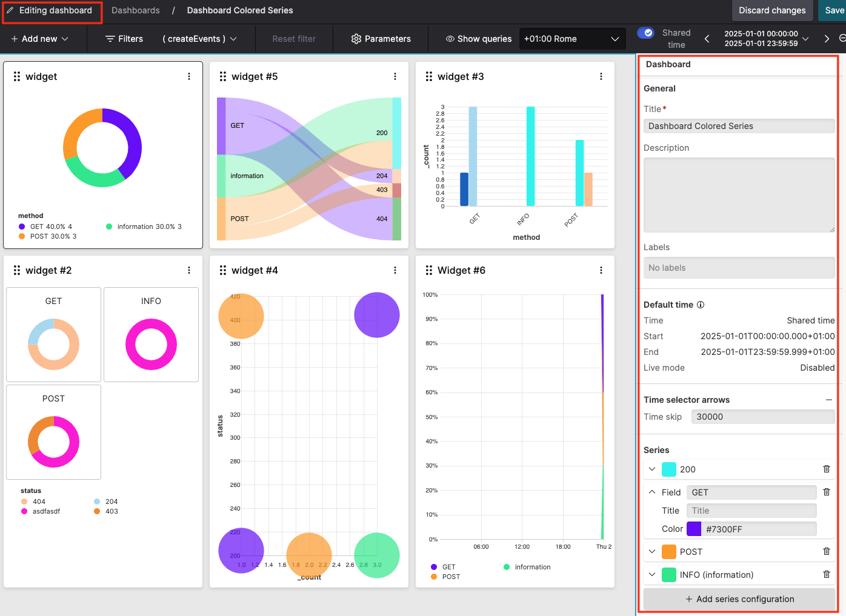The height and width of the screenshot is (616, 846).
Task: Click the pencil Editing dashboard icon
Action: click(10, 10)
